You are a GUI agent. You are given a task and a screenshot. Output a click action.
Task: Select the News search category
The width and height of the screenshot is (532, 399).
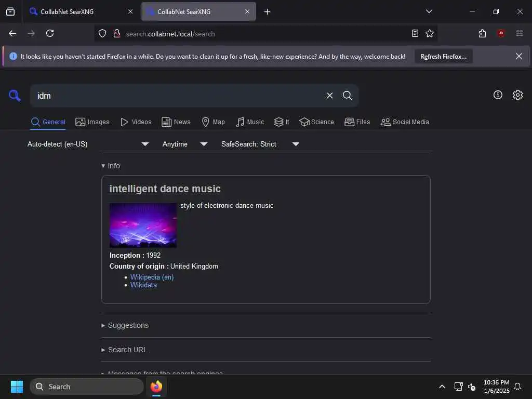pyautogui.click(x=176, y=122)
